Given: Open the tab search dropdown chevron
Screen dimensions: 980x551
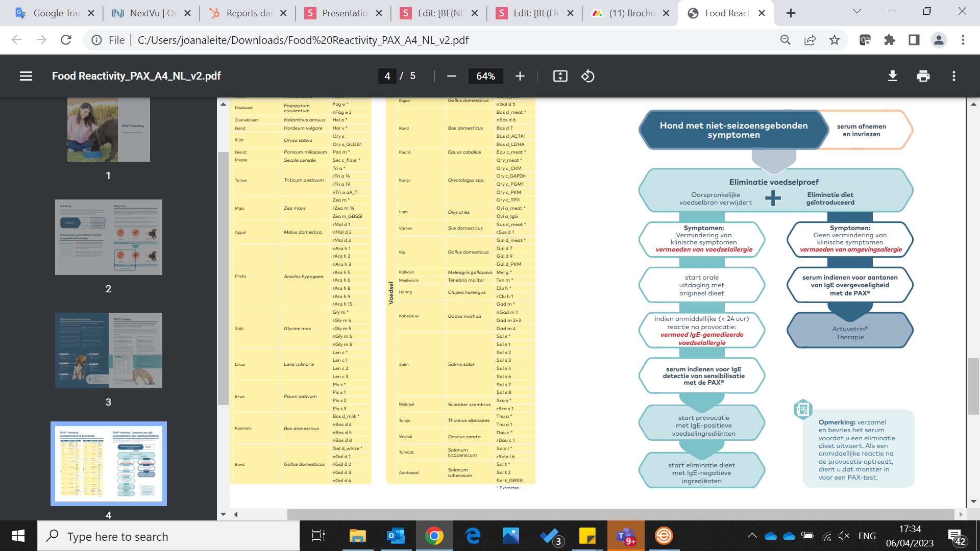Looking at the screenshot, I should click(x=857, y=12).
